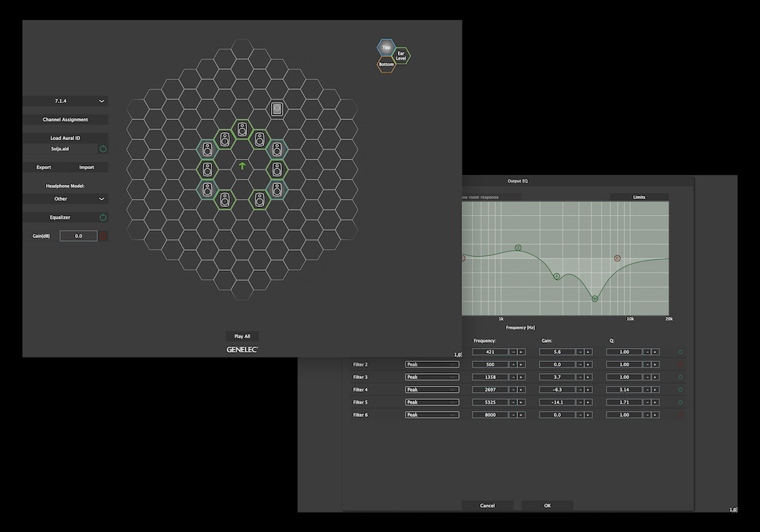Screen dimensions: 760x532
Task: Open the Filter 4 type Peak dropdown
Action: (x=432, y=390)
